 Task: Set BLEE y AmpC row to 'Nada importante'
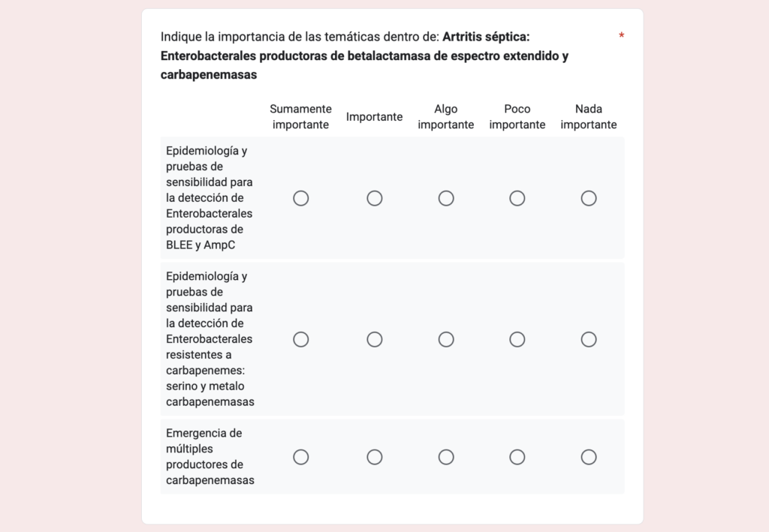pos(589,198)
